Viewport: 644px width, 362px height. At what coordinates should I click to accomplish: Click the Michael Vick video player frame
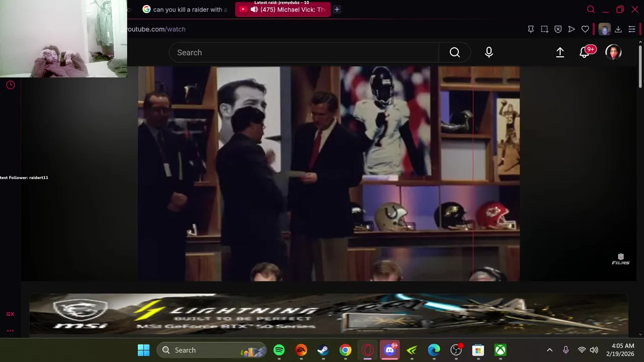click(x=329, y=173)
